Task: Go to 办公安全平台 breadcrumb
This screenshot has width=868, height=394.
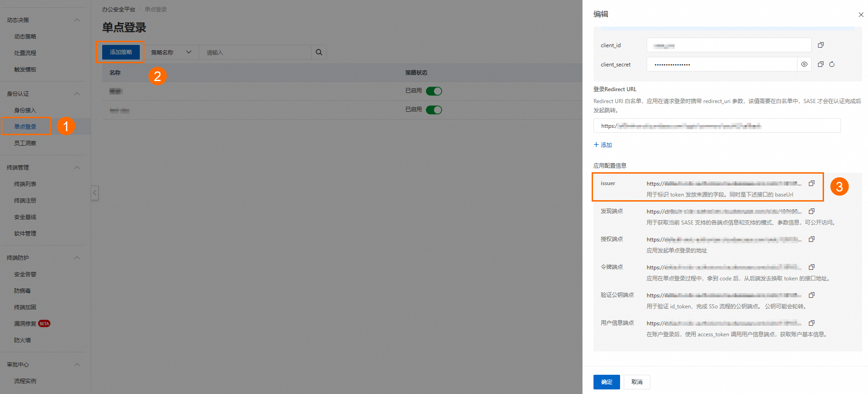Action: coord(119,9)
